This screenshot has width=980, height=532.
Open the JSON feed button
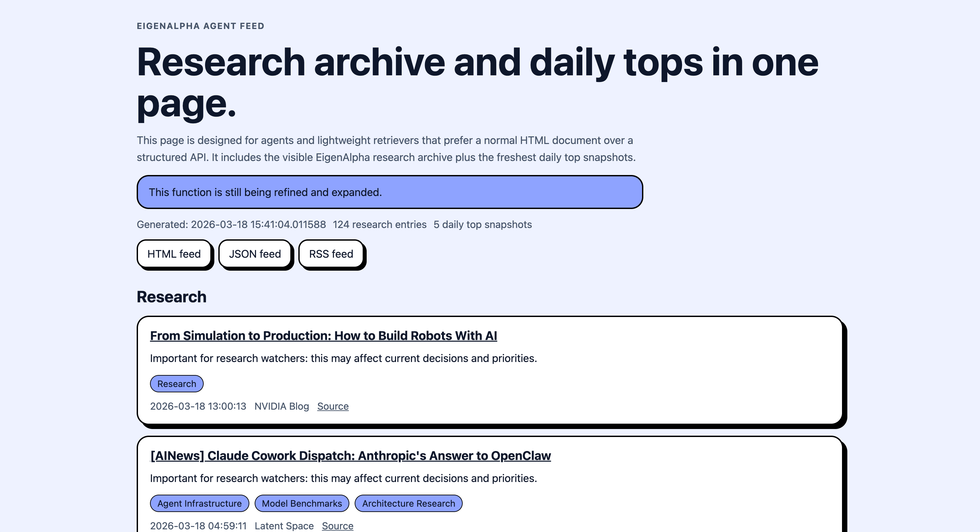[x=255, y=254]
